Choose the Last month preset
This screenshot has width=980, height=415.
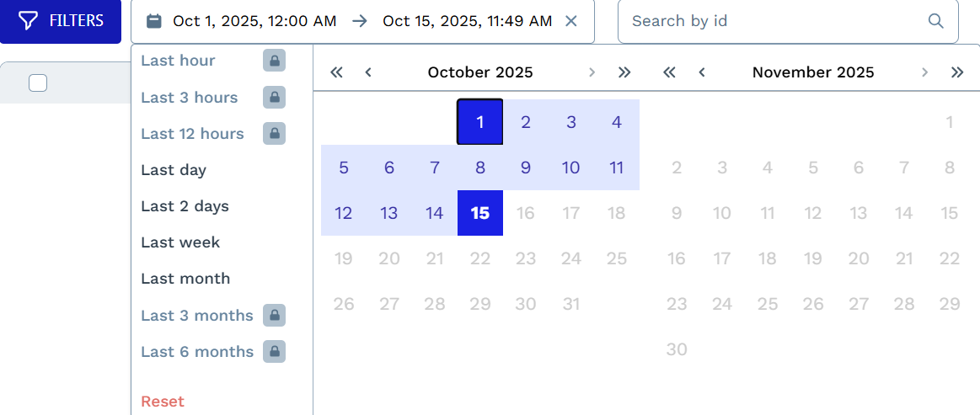click(x=185, y=279)
